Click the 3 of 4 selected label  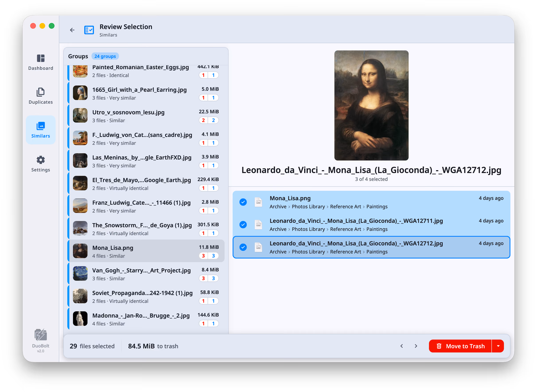click(372, 179)
